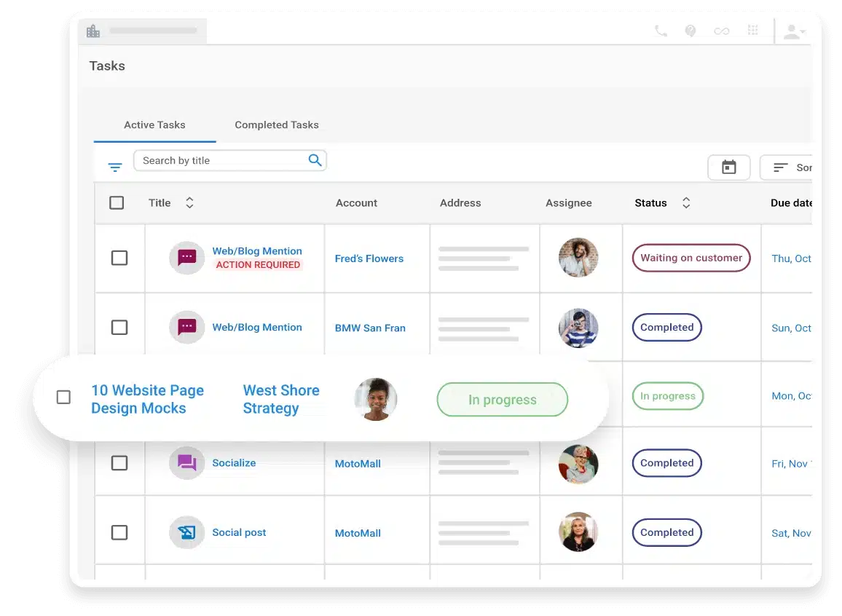Open the filter icon above the task list
The height and width of the screenshot is (616, 842).
pyautogui.click(x=115, y=167)
